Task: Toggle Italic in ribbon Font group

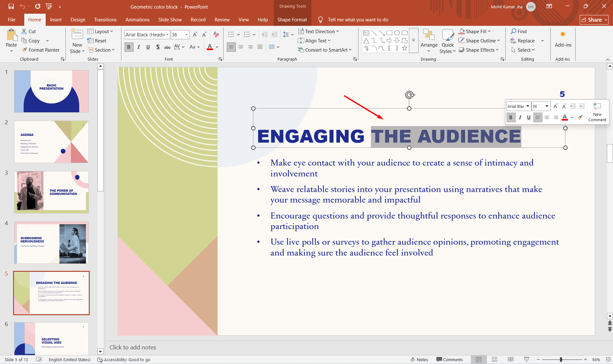Action: (x=139, y=47)
